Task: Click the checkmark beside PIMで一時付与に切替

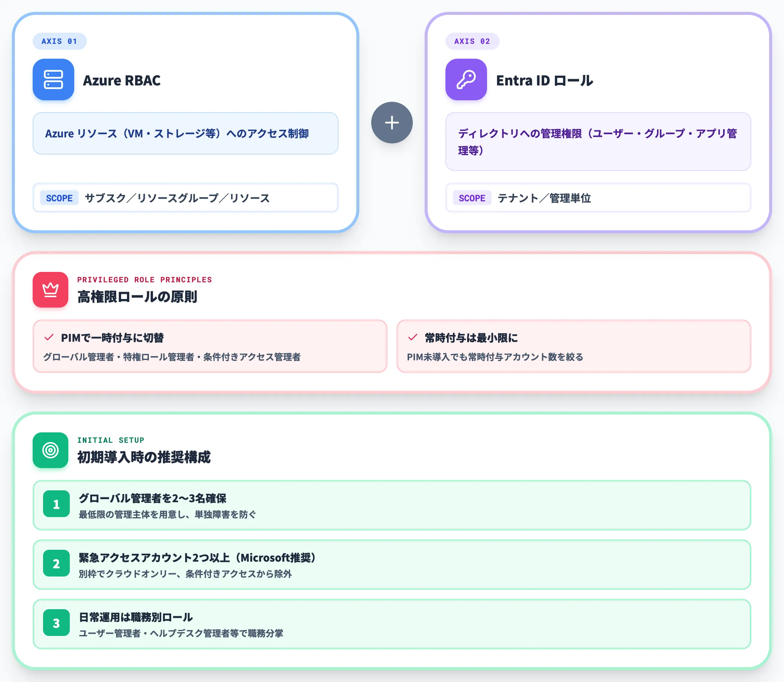Action: click(x=49, y=337)
